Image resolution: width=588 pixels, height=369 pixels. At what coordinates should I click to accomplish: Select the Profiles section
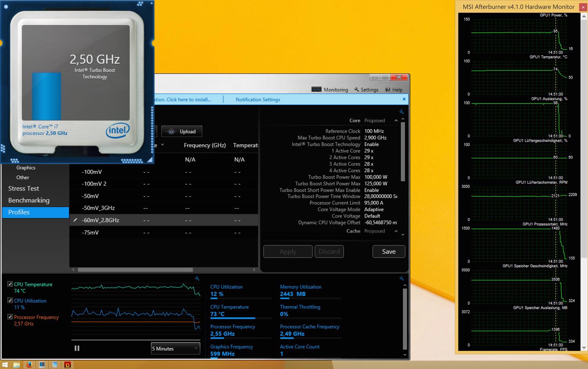[x=35, y=212]
